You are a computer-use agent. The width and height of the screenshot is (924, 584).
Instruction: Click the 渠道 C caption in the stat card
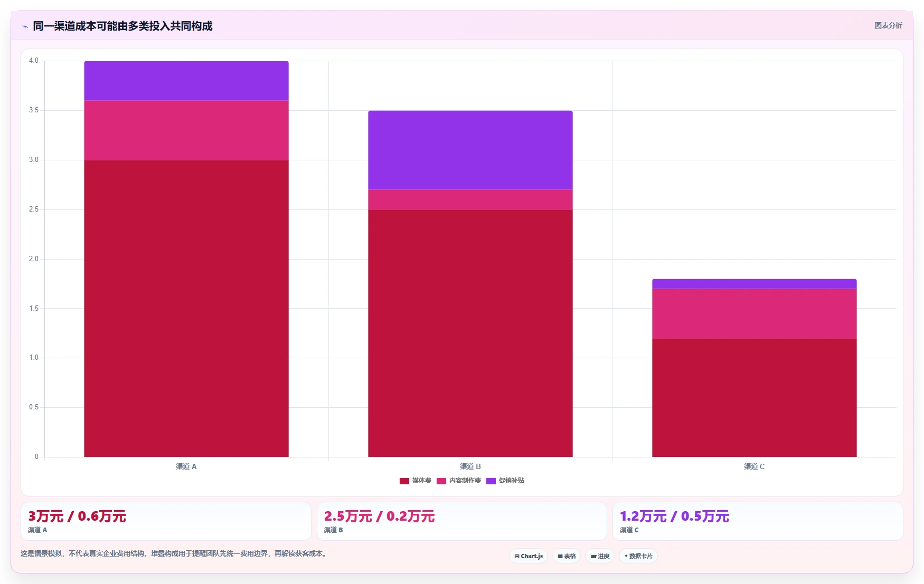(x=629, y=530)
